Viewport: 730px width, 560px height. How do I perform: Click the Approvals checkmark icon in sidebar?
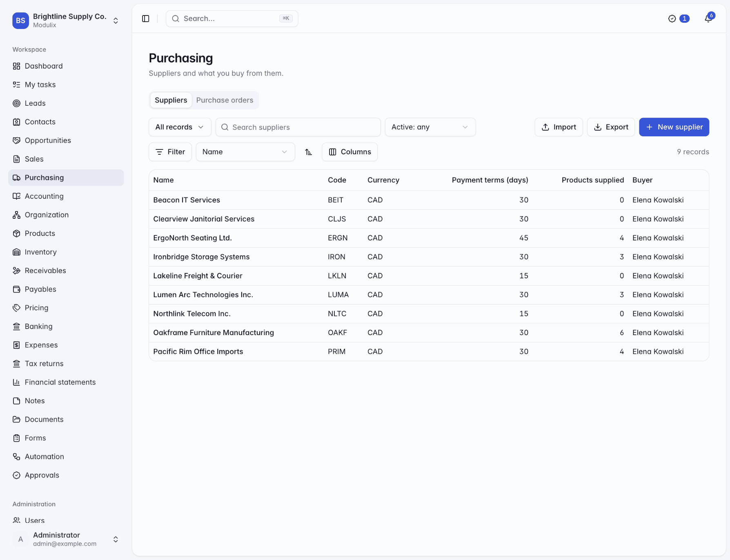point(16,475)
